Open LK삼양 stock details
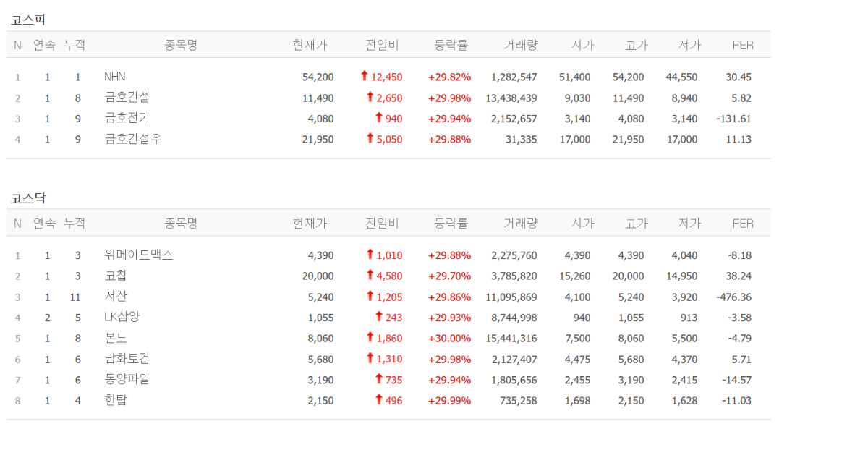The image size is (868, 450). click(x=122, y=317)
